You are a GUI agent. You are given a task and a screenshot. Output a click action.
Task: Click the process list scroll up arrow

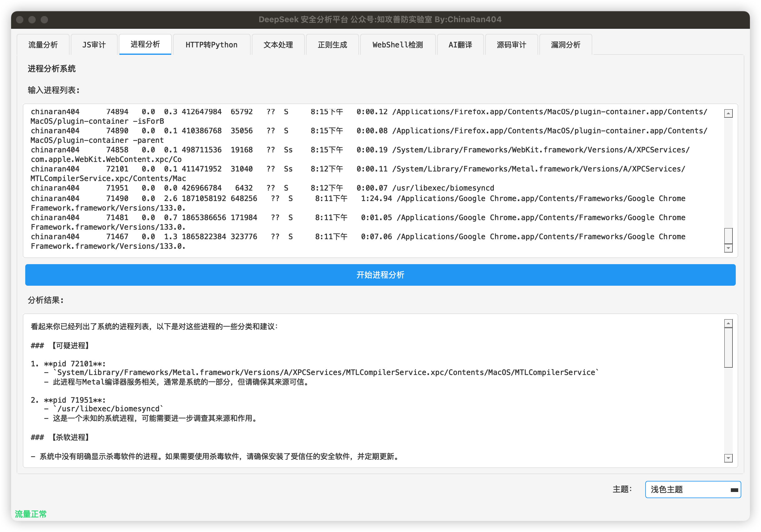728,114
